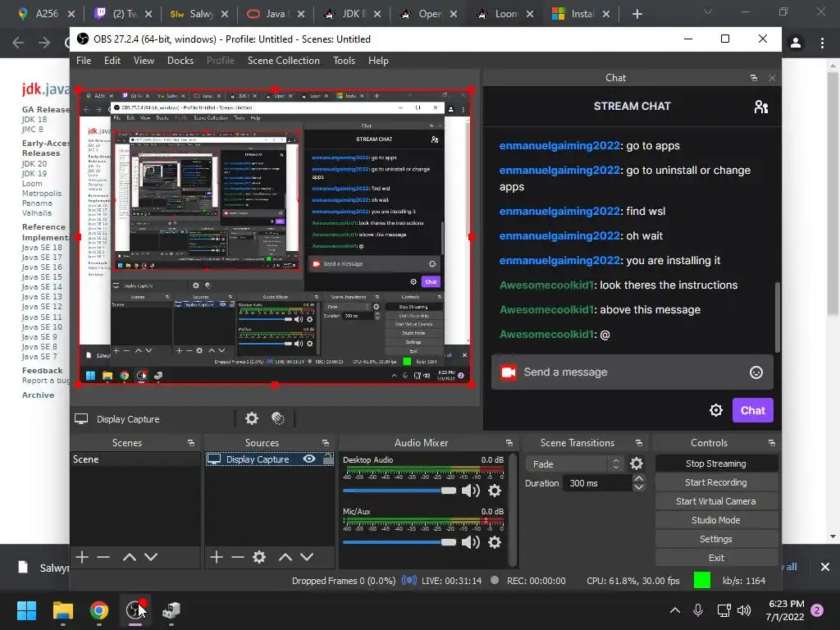Click Start Recording button
This screenshot has height=630, width=840.
point(715,482)
